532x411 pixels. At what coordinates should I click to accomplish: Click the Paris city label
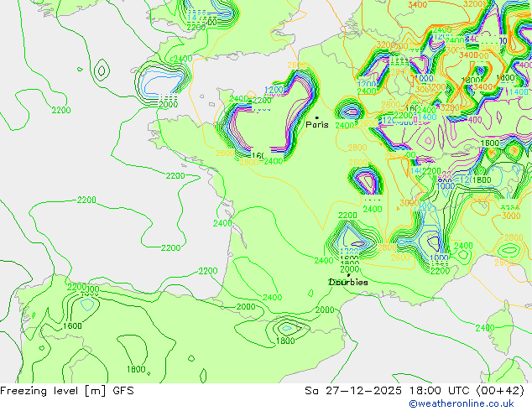(317, 125)
